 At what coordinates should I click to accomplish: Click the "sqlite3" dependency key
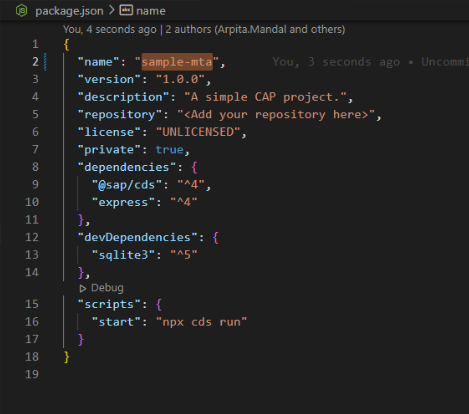(123, 255)
